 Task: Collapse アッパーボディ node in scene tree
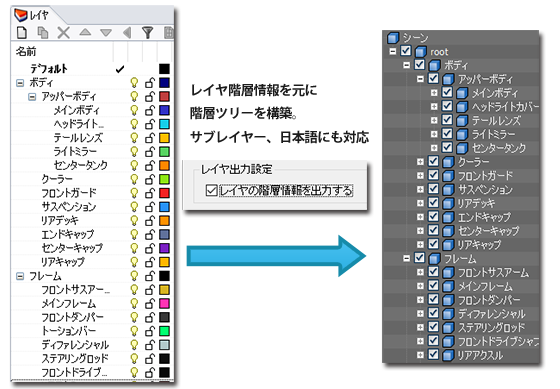[420, 79]
